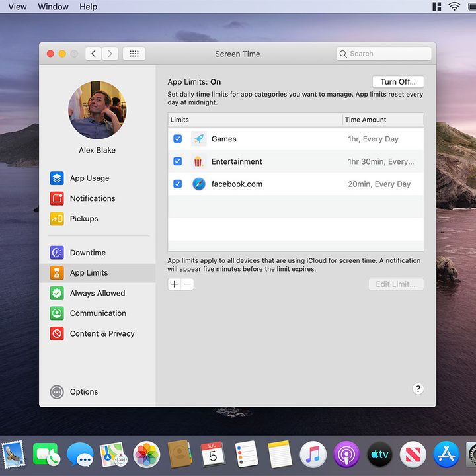Screen dimensions: 476x476
Task: Uncheck the facebook.com limit checkbox
Action: tap(178, 184)
